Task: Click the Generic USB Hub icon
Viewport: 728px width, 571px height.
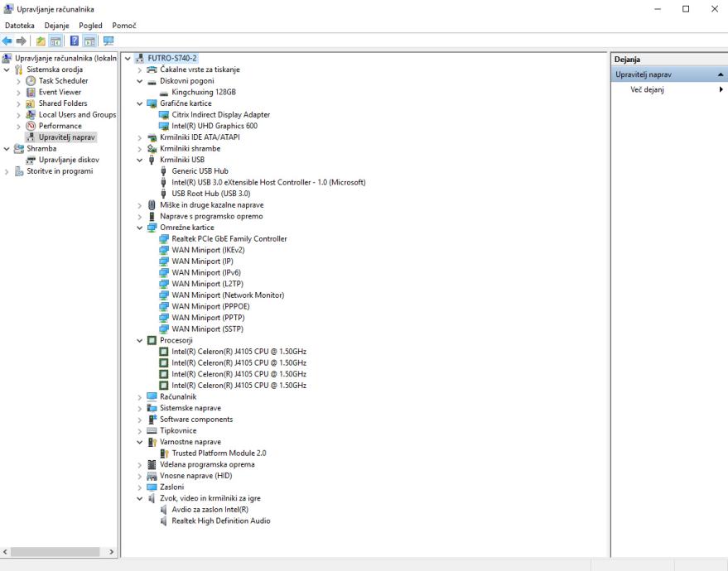Action: (x=163, y=171)
